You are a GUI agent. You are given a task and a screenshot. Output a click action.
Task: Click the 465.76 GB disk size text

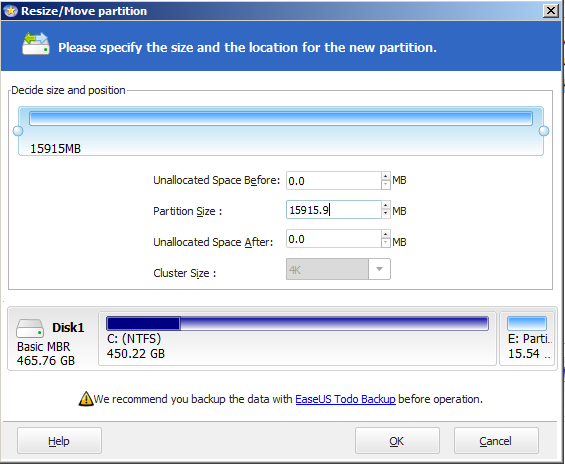click(46, 360)
